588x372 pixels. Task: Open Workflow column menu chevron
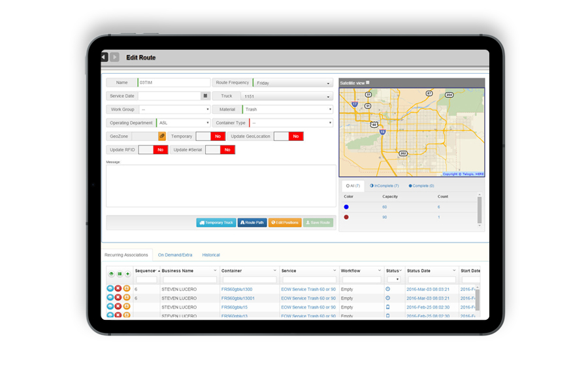379,270
